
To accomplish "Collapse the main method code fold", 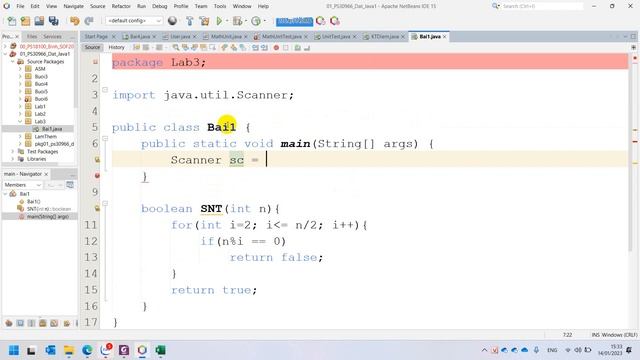I will tap(105, 139).
